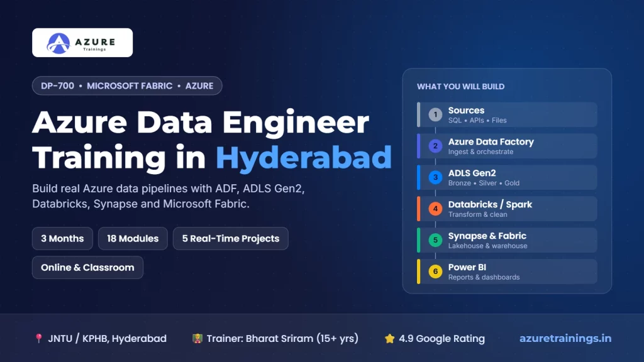Click step number 6 circle for Power BI
The image size is (644, 362).
click(435, 271)
